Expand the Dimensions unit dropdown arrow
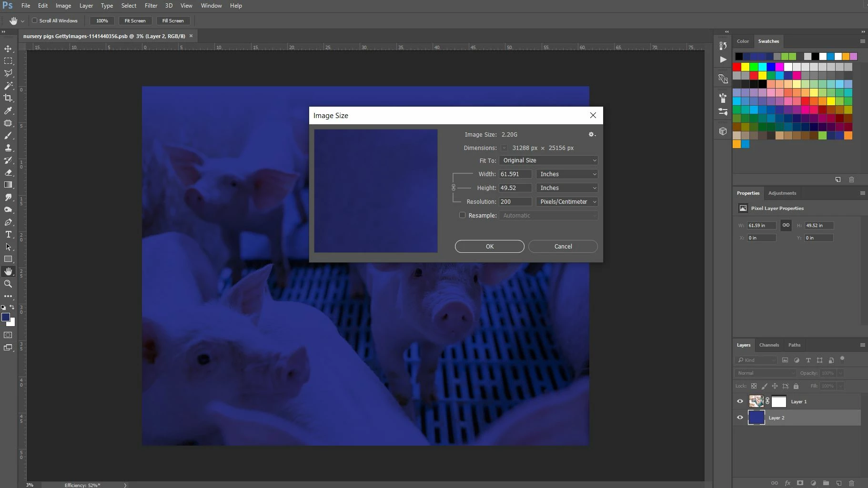The width and height of the screenshot is (868, 488). [x=504, y=148]
